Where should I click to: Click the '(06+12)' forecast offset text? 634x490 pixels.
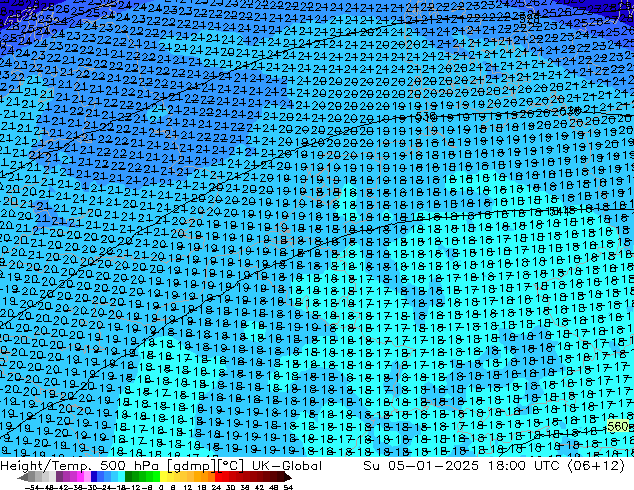[596, 466]
